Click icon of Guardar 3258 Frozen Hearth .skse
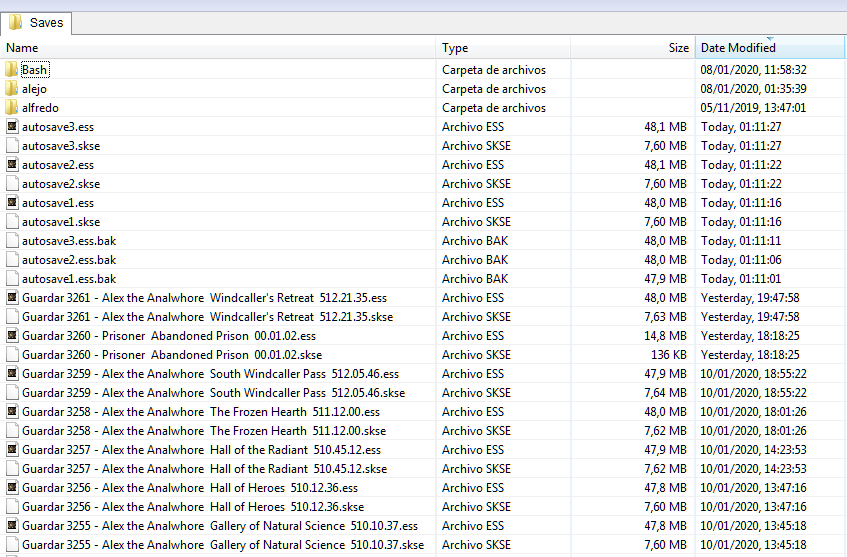Image resolution: width=847 pixels, height=557 pixels. point(12,431)
